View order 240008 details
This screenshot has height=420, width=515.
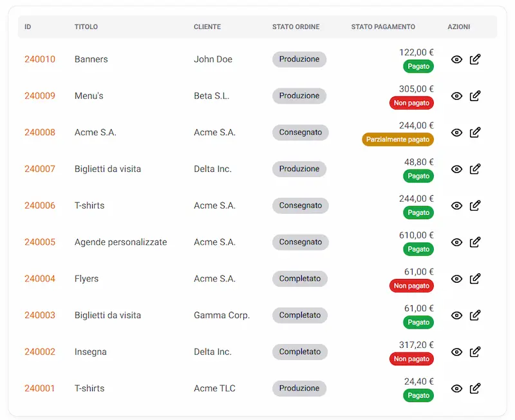(456, 133)
